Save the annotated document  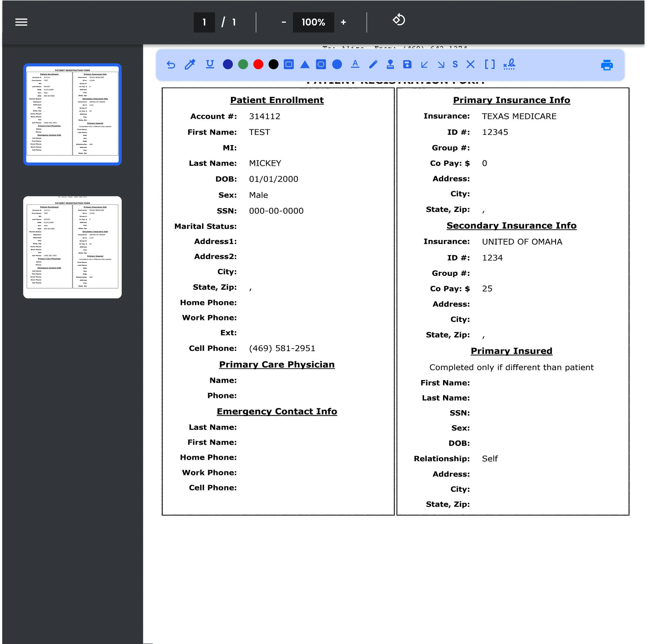[407, 64]
